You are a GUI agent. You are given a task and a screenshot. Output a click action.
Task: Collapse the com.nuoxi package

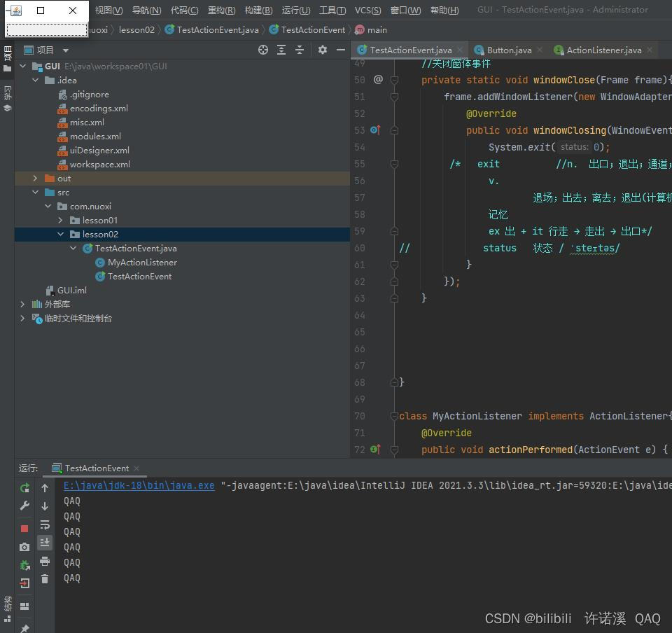(x=48, y=206)
